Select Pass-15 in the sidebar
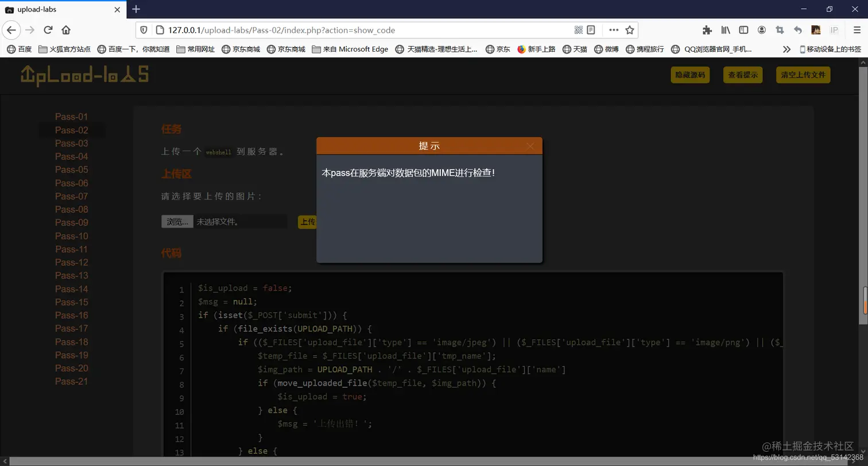868x466 pixels. [x=71, y=302]
